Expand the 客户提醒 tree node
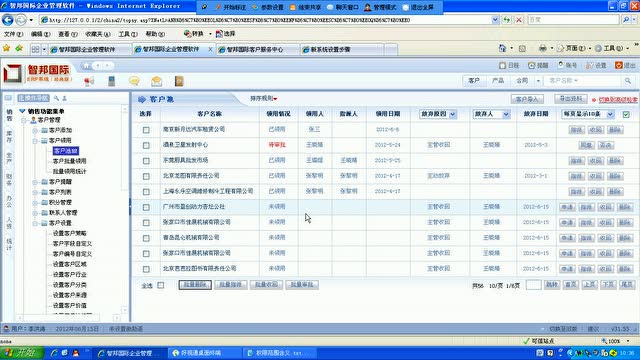 coord(35,182)
